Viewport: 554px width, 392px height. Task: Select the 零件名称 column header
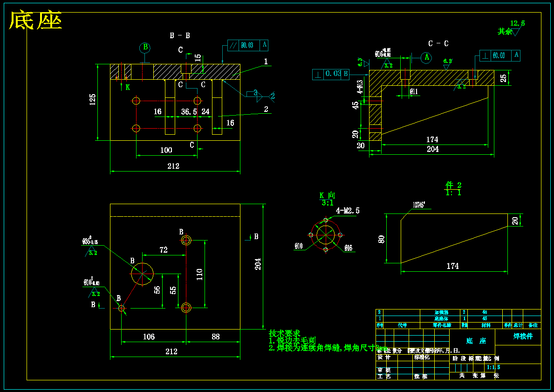tap(441, 325)
